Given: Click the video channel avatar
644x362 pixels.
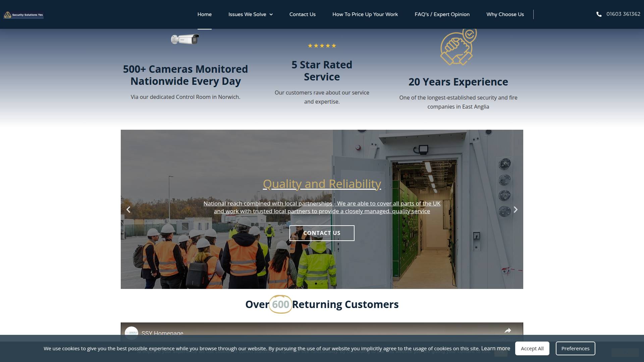Looking at the screenshot, I should click(x=132, y=334).
